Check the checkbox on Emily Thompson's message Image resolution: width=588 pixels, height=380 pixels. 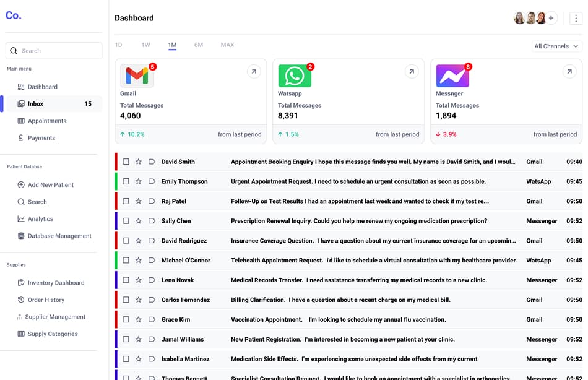[x=126, y=181]
